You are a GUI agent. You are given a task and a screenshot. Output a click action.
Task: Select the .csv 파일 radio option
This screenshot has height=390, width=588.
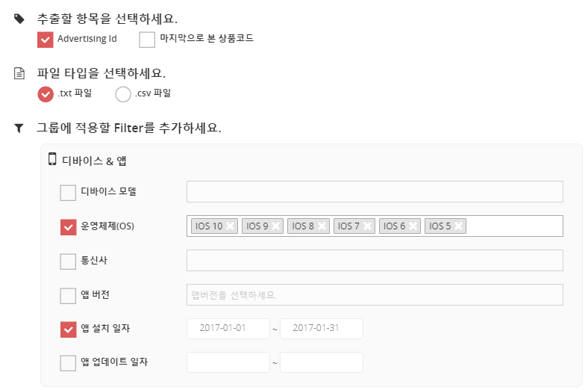(x=123, y=95)
